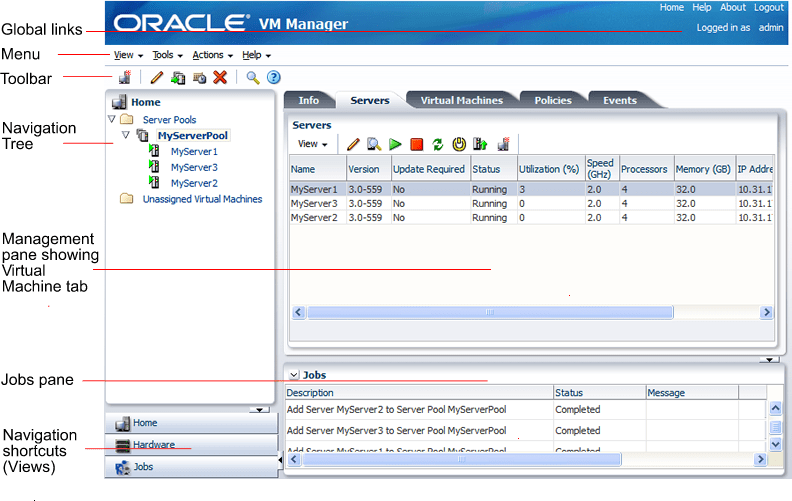
Task: Click the pencil Edit Server icon in Servers toolbar
Action: pyautogui.click(x=353, y=144)
